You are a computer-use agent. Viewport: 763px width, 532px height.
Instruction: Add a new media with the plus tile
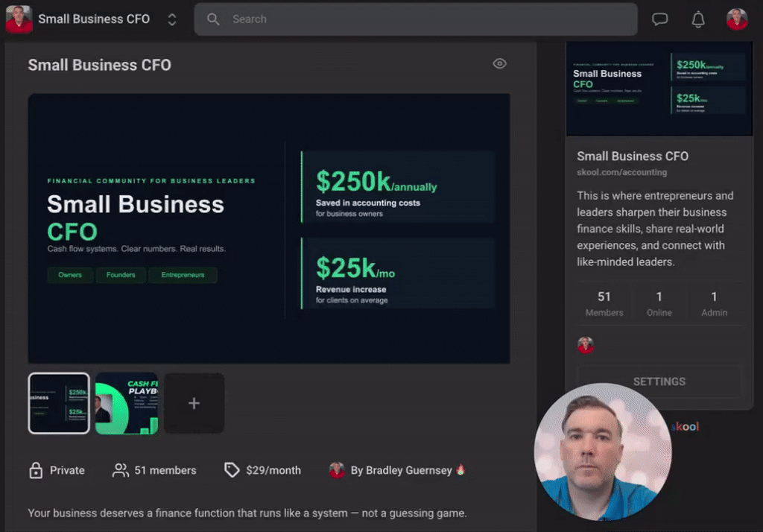click(x=194, y=403)
